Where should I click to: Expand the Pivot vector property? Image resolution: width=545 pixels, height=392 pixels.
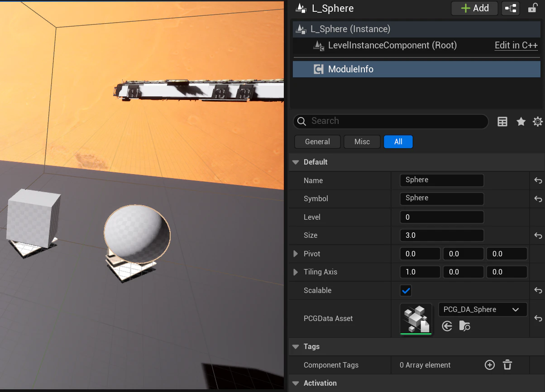point(296,254)
